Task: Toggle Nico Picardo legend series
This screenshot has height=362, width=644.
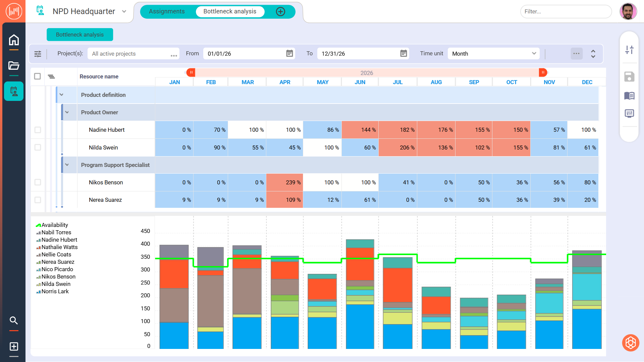Action: [55, 269]
